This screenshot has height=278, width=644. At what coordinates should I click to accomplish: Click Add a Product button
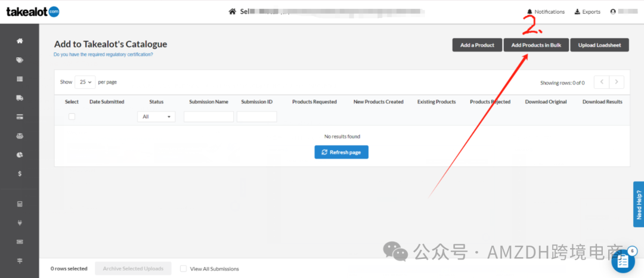coord(477,45)
